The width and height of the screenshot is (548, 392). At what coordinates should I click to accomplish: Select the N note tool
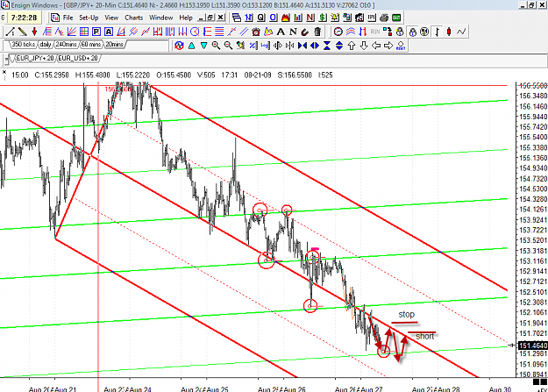pyautogui.click(x=293, y=32)
